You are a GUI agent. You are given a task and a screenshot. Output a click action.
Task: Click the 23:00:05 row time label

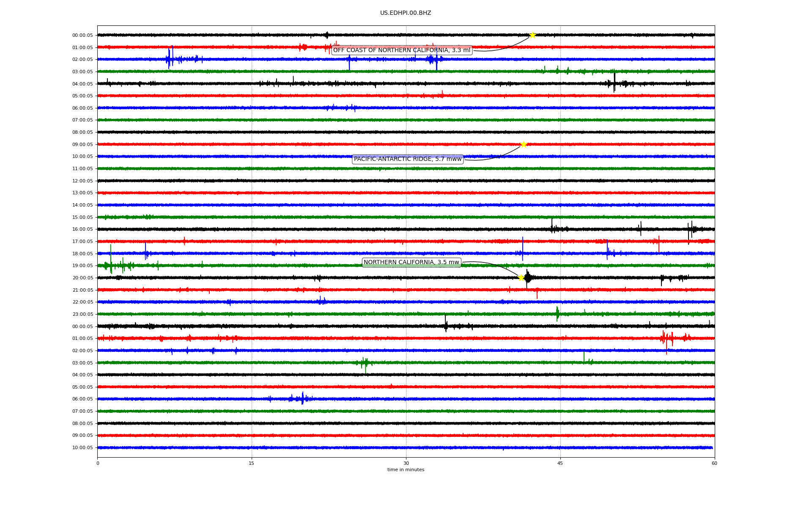(82, 315)
